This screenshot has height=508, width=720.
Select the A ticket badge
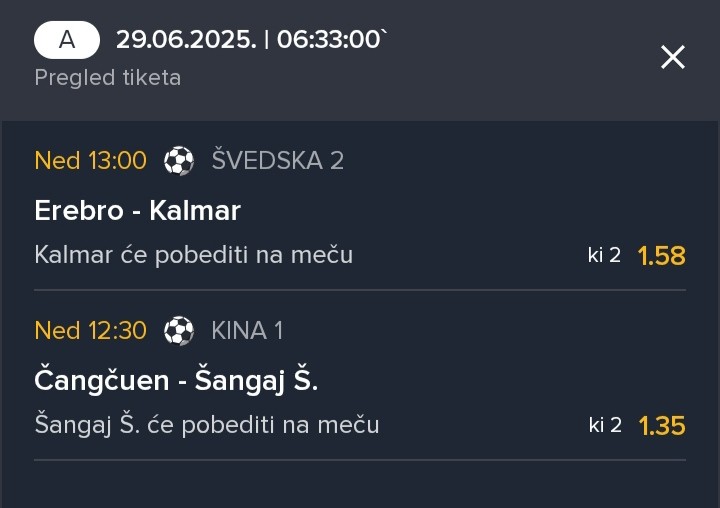pos(67,40)
